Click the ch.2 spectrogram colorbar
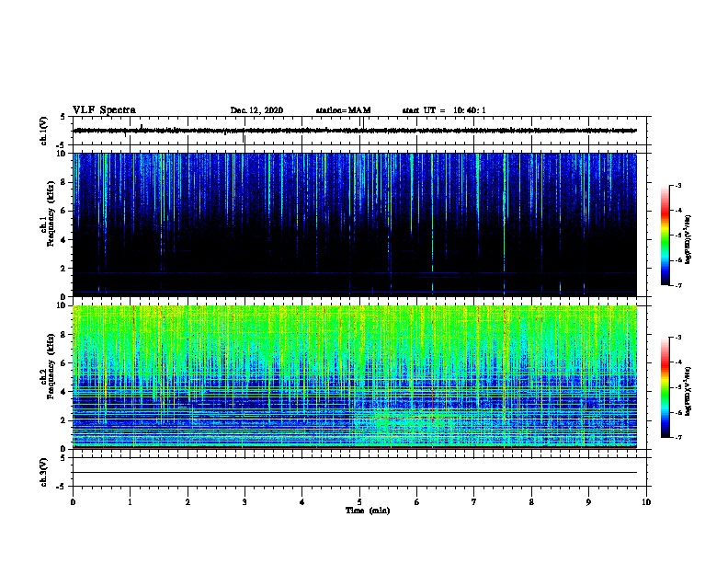The height and width of the screenshot is (563, 728). coord(665,387)
